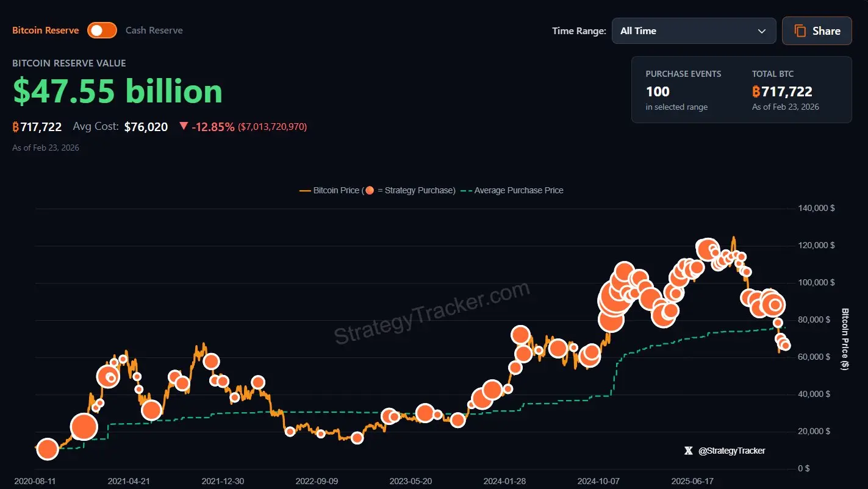This screenshot has height=489, width=868.
Task: Click the 2023-05-20 date label
Action: coord(411,481)
